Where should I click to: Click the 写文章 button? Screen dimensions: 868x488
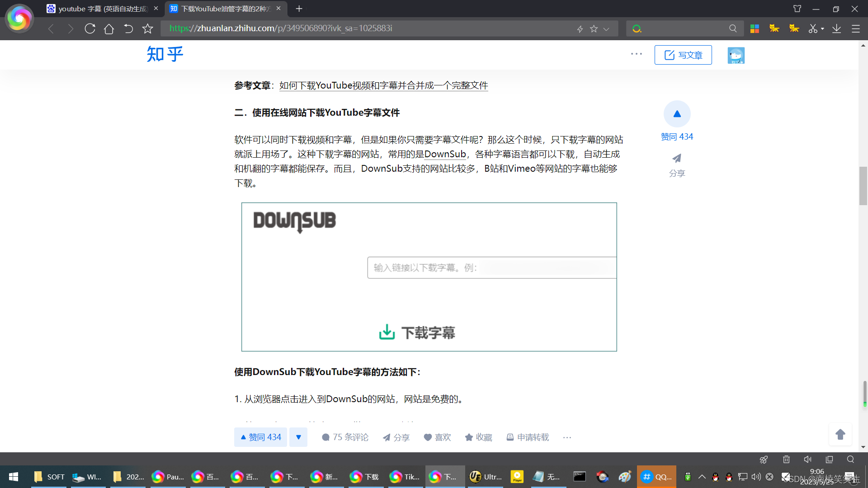point(683,55)
